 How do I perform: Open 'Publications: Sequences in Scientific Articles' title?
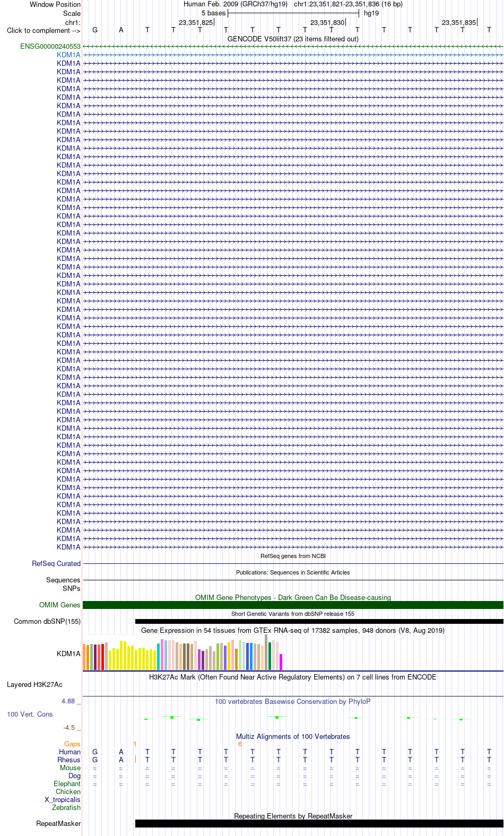293,573
